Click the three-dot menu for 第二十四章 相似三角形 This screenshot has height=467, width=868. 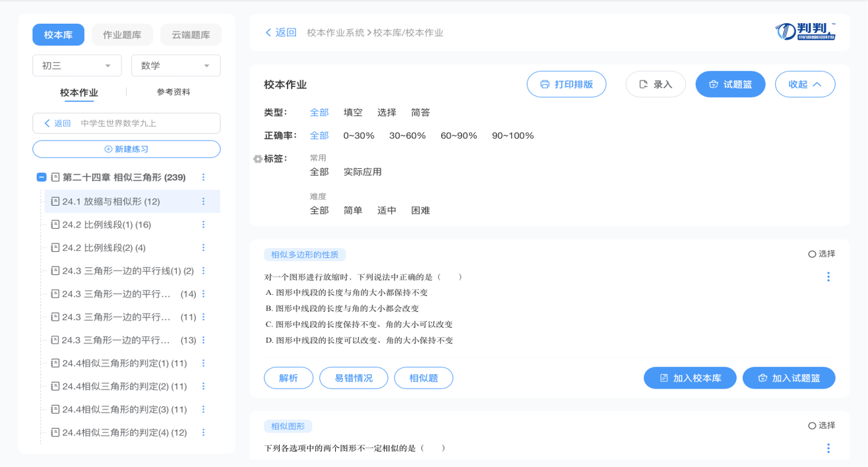coord(203,177)
